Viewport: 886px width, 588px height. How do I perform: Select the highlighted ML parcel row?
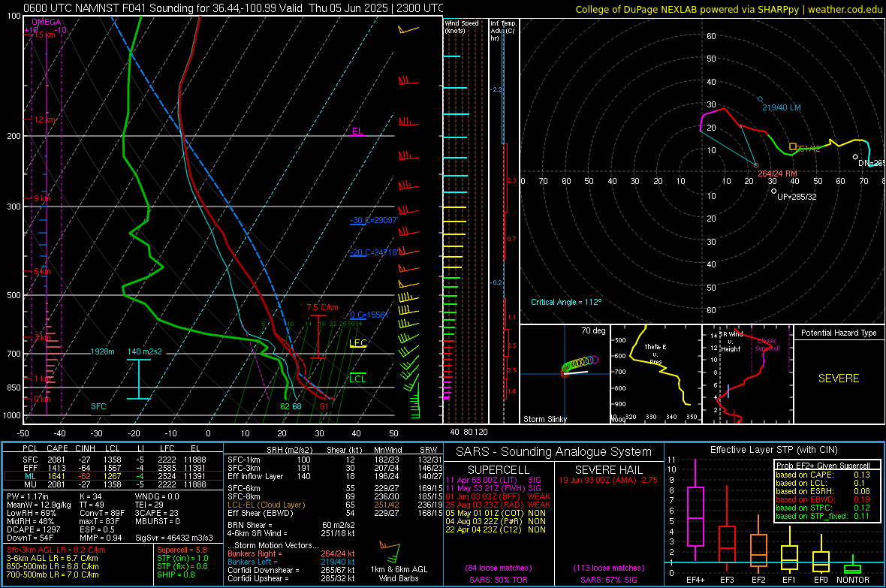pos(113,476)
